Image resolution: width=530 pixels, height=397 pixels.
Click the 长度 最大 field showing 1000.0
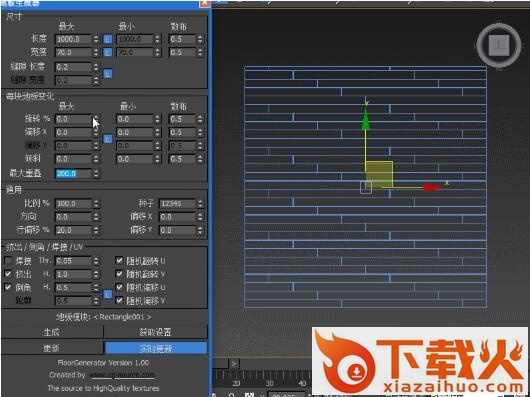(x=73, y=39)
